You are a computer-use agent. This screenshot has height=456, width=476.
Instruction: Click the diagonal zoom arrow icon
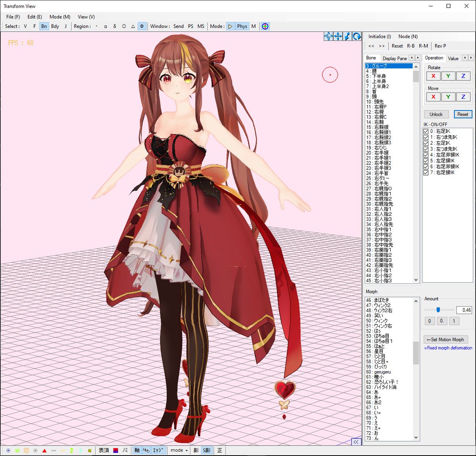click(347, 36)
